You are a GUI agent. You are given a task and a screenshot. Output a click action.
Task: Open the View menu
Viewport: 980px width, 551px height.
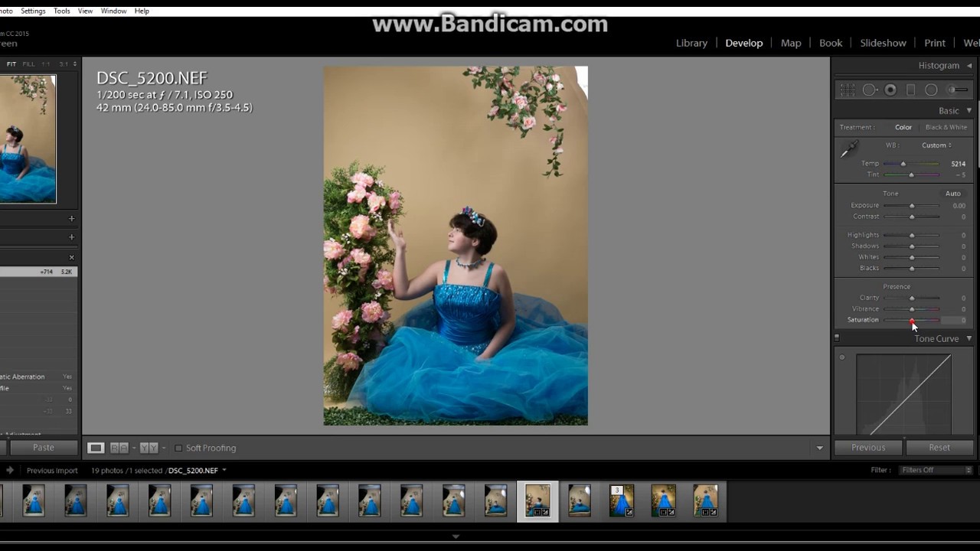[85, 11]
